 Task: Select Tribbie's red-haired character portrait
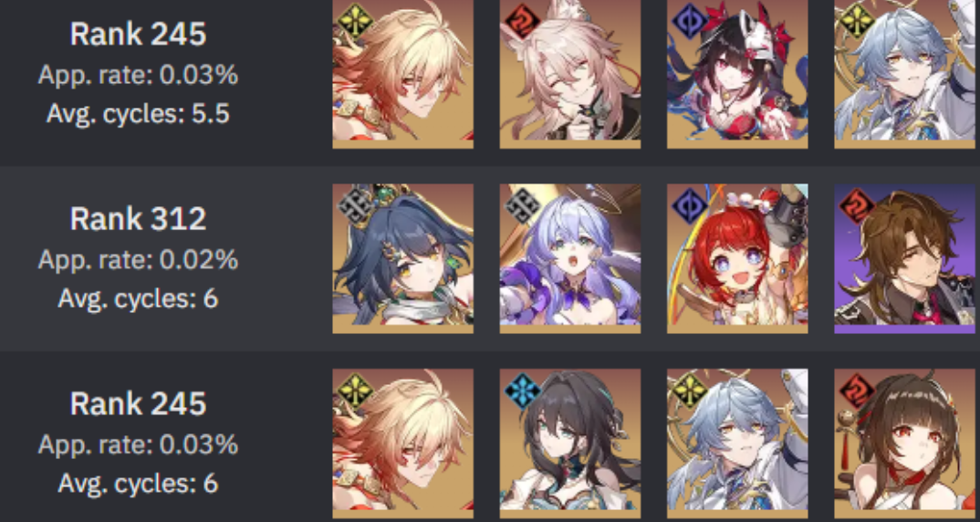737,258
